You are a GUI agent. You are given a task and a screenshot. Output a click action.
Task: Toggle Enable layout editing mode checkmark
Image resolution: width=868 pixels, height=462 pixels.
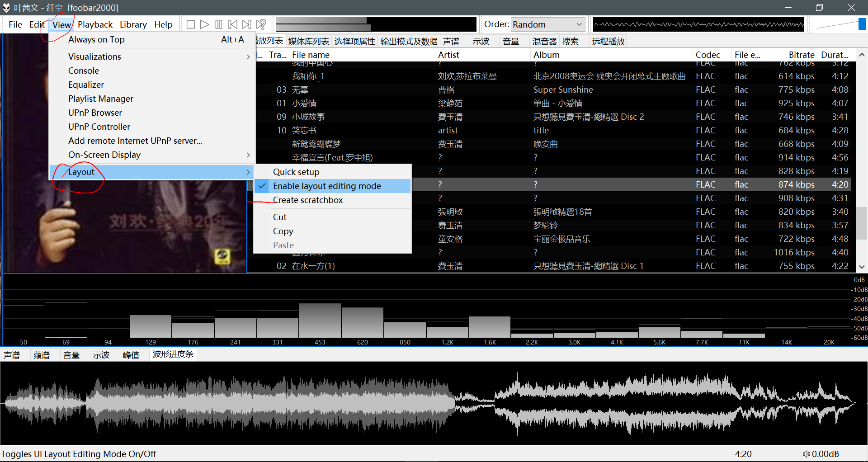pyautogui.click(x=262, y=186)
